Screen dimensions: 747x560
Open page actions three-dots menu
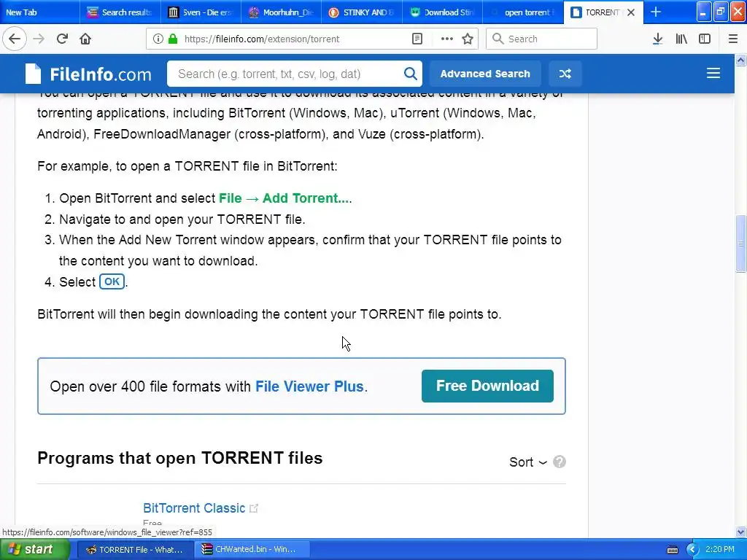pyautogui.click(x=447, y=39)
